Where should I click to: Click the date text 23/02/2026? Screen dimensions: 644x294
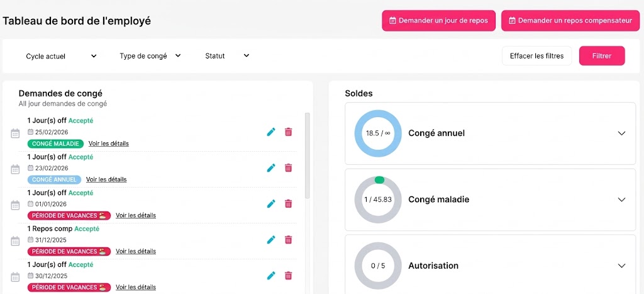point(52,168)
